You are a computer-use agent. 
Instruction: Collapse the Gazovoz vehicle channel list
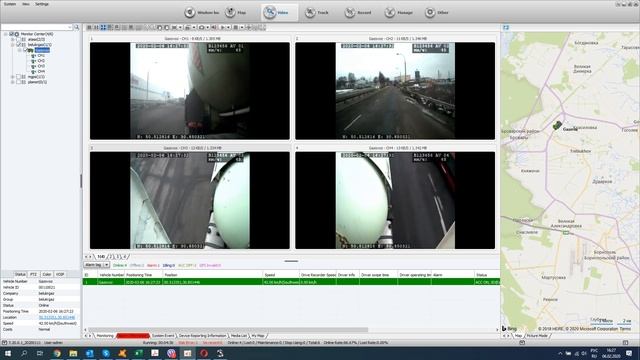click(x=20, y=50)
